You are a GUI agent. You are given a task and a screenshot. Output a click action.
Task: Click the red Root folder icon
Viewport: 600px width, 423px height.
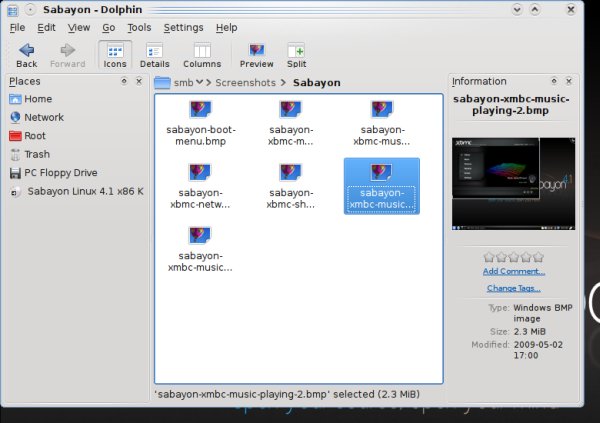click(15, 136)
